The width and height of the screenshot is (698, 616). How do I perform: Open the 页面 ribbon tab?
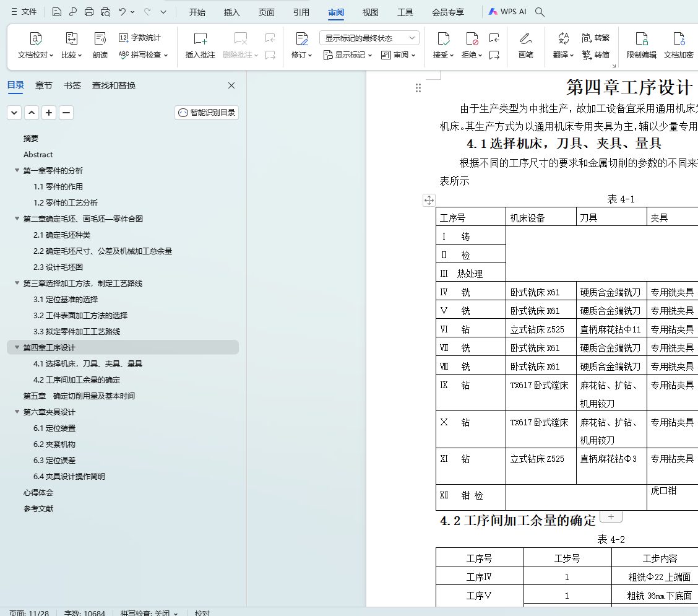pyautogui.click(x=267, y=12)
